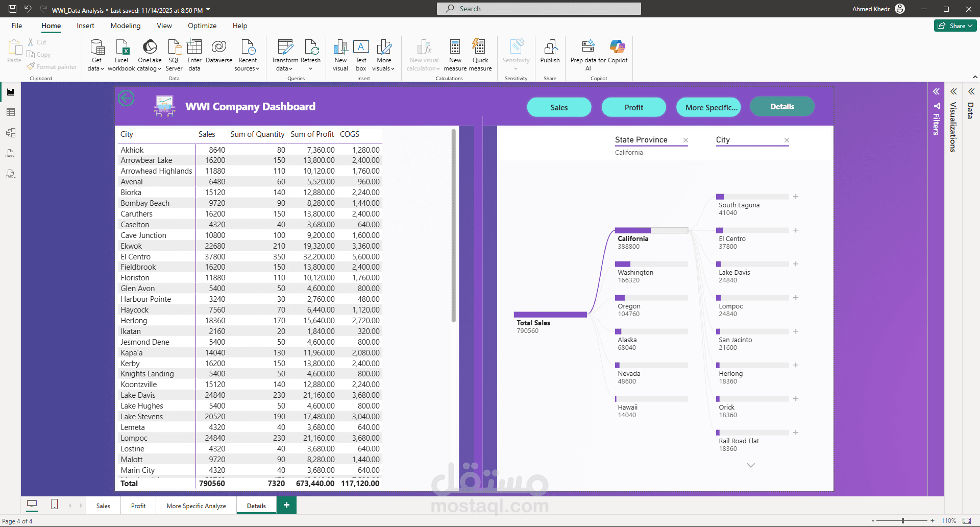The image size is (980, 527).
Task: Click the table's vertical scrollbar
Action: [453, 225]
